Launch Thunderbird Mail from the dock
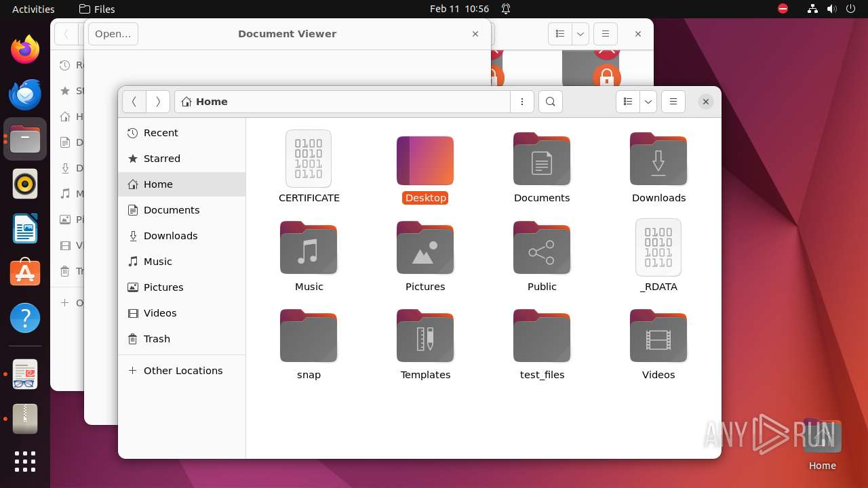The width and height of the screenshot is (868, 488). pos(25,94)
